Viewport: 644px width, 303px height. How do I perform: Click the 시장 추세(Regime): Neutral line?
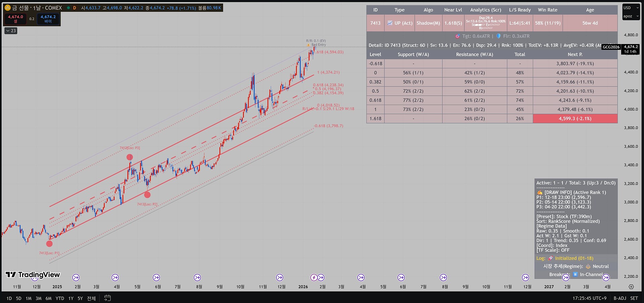[x=576, y=266]
